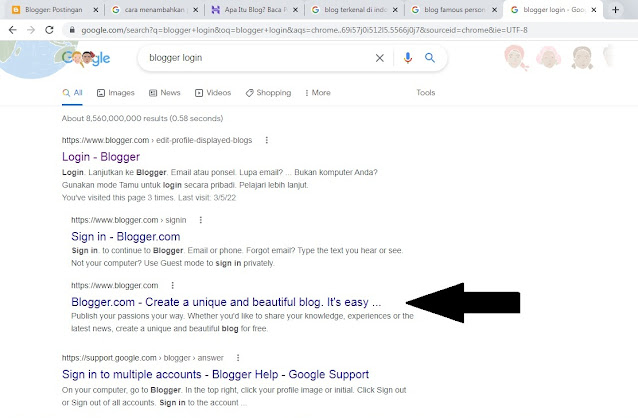Screen dimensions: 638x418
Task: Open options for support.google.com result
Action: 238,358
